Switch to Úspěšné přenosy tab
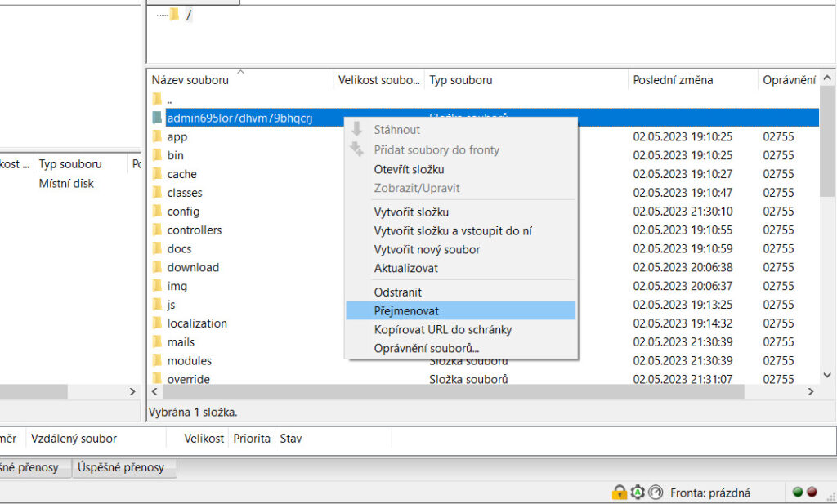Image resolution: width=837 pixels, height=504 pixels. [124, 467]
